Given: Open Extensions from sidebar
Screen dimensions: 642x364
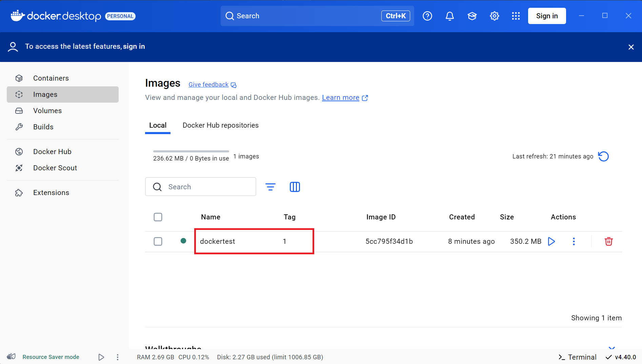Looking at the screenshot, I should [x=63, y=193].
